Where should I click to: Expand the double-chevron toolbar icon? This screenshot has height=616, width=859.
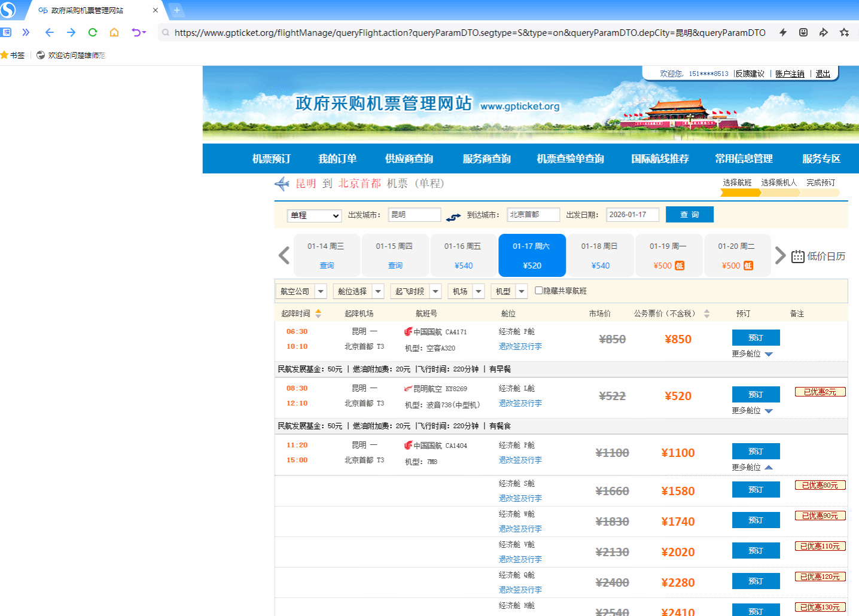pos(26,32)
